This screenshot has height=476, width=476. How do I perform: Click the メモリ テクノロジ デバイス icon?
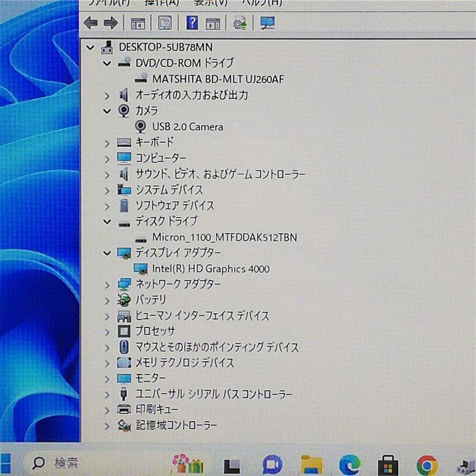point(124,362)
